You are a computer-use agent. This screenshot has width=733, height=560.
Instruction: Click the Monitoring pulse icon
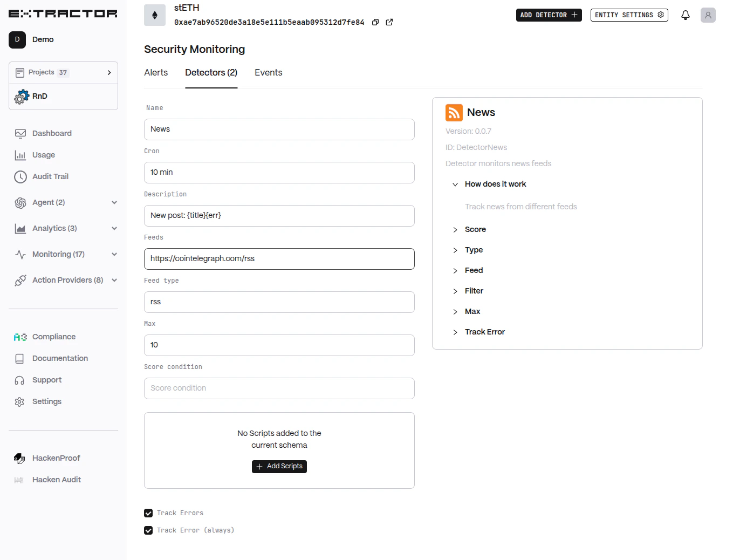pos(20,254)
